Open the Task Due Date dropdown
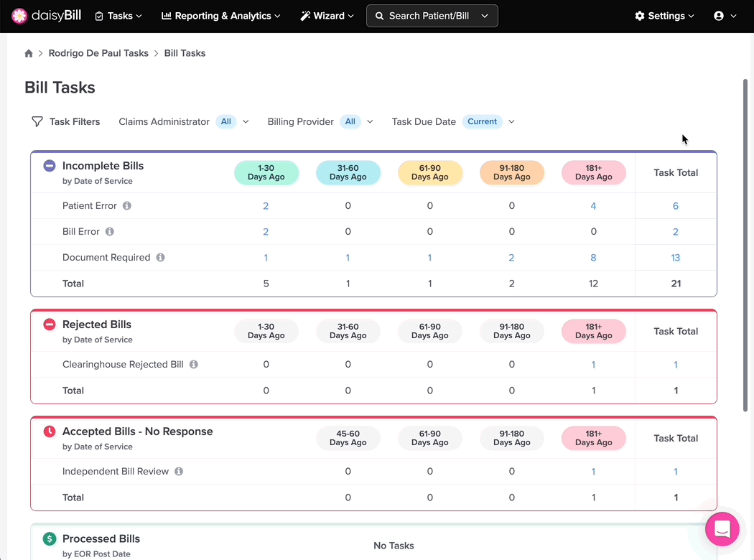754x560 pixels. [x=511, y=122]
